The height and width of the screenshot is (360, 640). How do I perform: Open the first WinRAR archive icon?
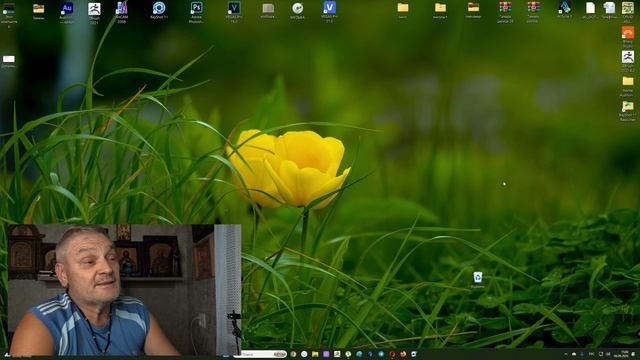point(505,7)
